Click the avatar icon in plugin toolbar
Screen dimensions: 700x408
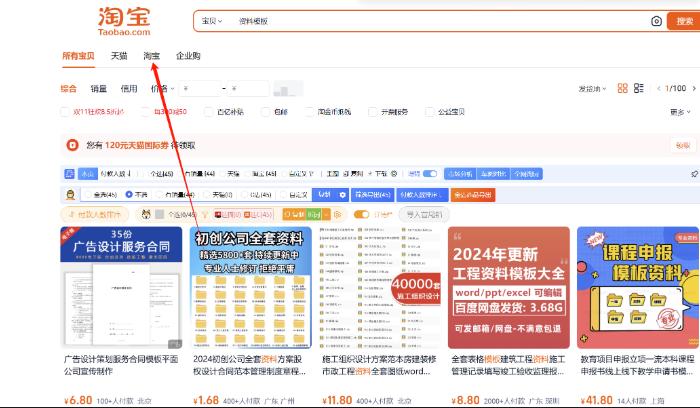click(71, 194)
